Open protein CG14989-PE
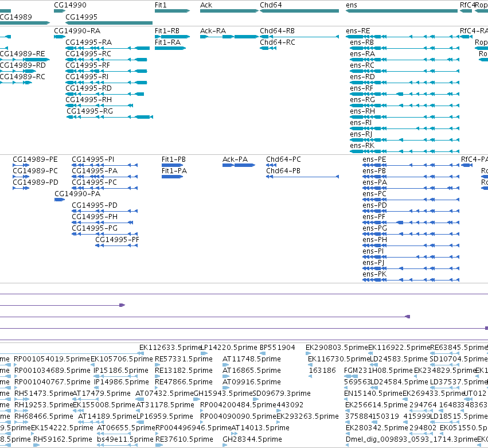This screenshot has width=488, height=448. pyautogui.click(x=35, y=159)
